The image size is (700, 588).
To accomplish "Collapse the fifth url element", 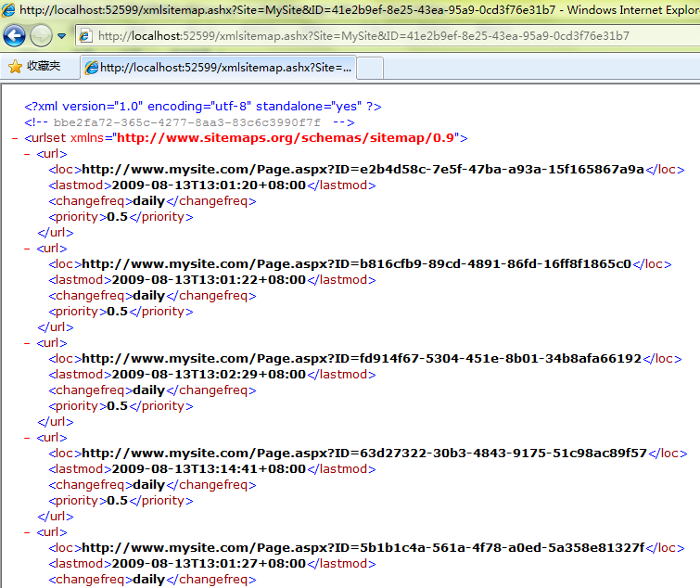I will (x=27, y=532).
